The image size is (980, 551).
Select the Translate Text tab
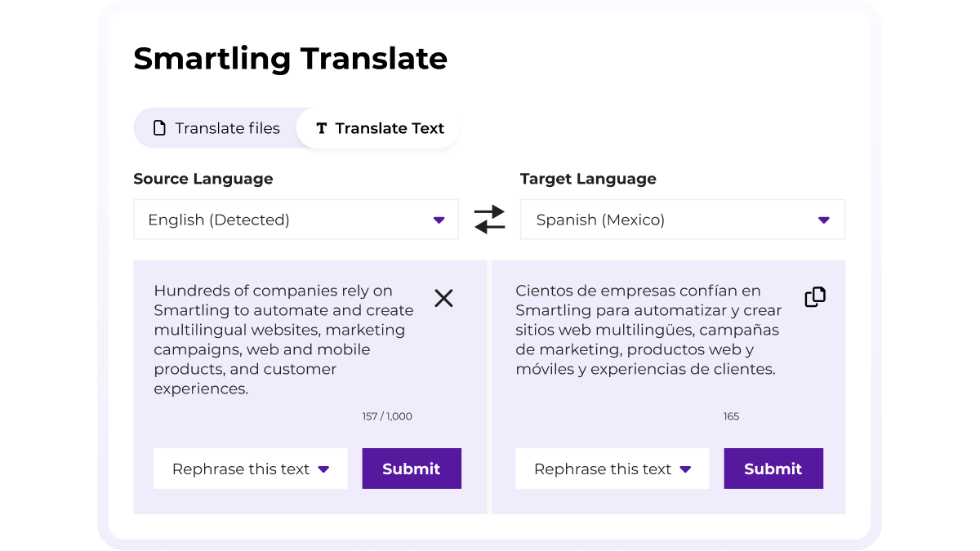coord(377,128)
